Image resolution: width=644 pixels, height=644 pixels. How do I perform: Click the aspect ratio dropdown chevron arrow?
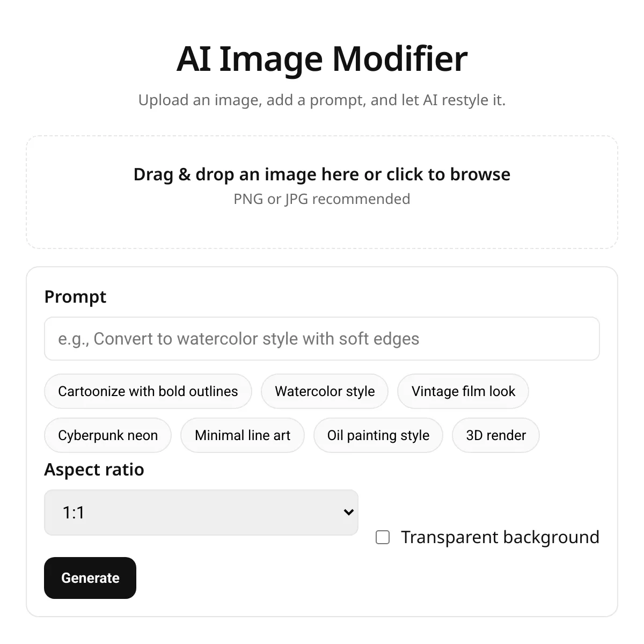point(348,513)
